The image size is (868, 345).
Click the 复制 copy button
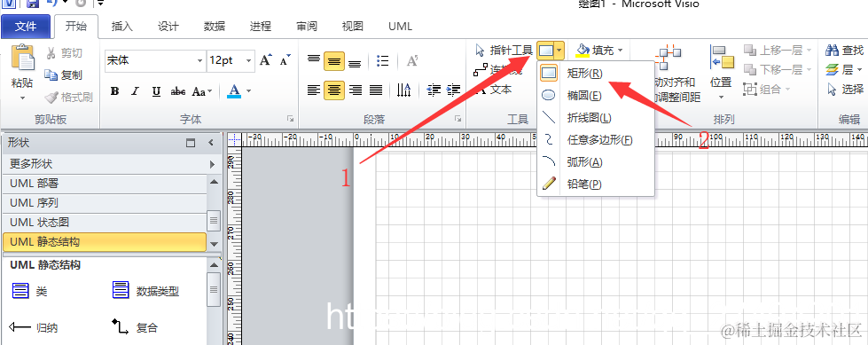pyautogui.click(x=63, y=74)
